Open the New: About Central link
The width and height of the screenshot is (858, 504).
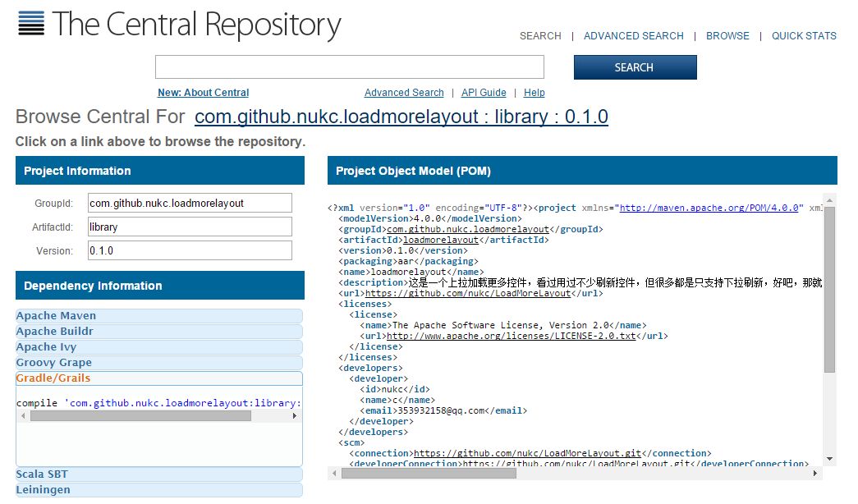203,93
